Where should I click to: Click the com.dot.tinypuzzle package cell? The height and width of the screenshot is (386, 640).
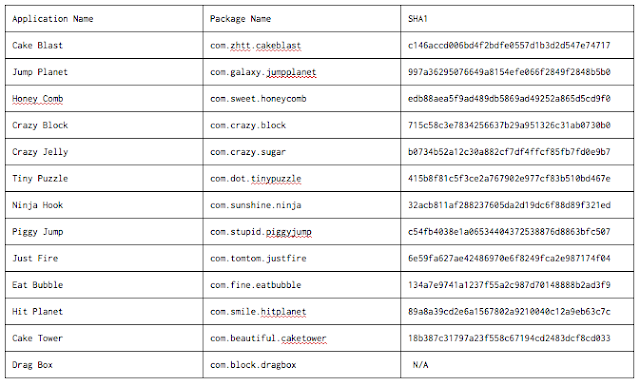coord(302,178)
